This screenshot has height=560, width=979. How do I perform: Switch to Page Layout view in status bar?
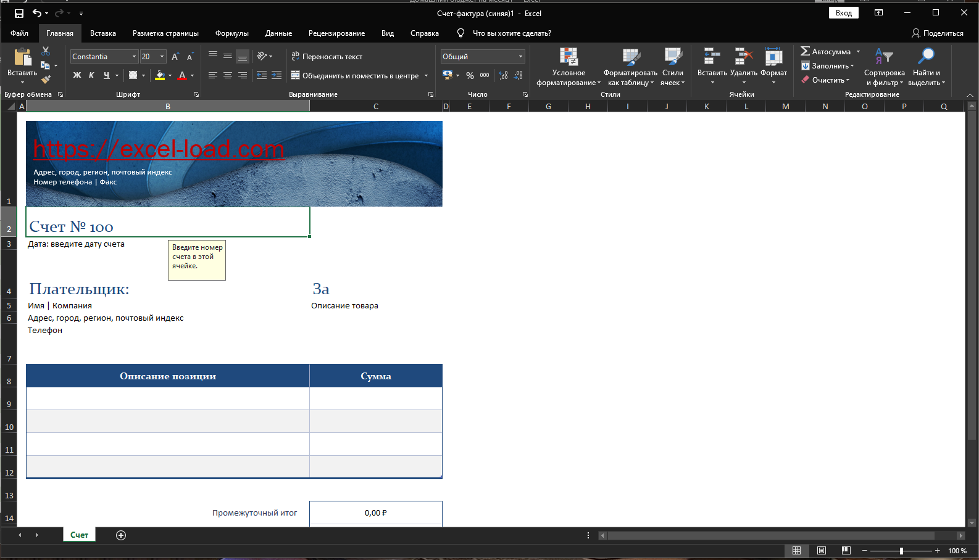[x=822, y=551]
